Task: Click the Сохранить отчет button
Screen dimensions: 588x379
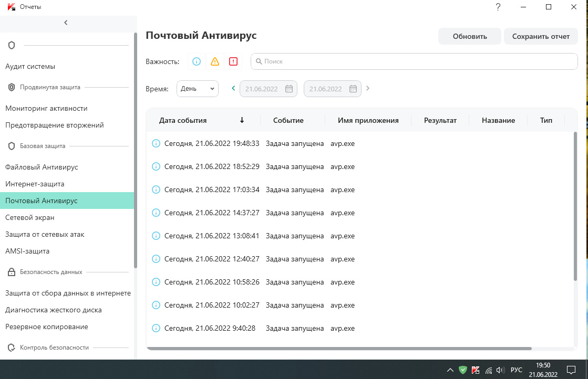Action: click(541, 36)
